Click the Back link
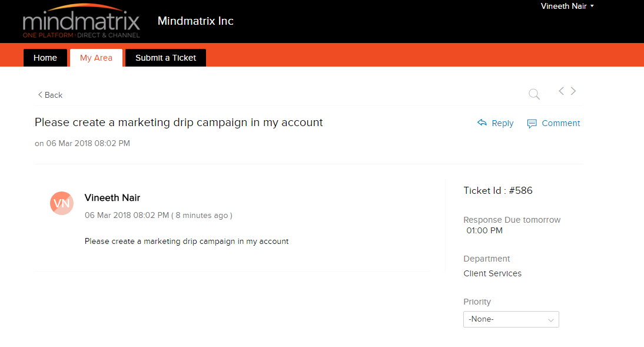This screenshot has height=347, width=644. click(x=54, y=95)
